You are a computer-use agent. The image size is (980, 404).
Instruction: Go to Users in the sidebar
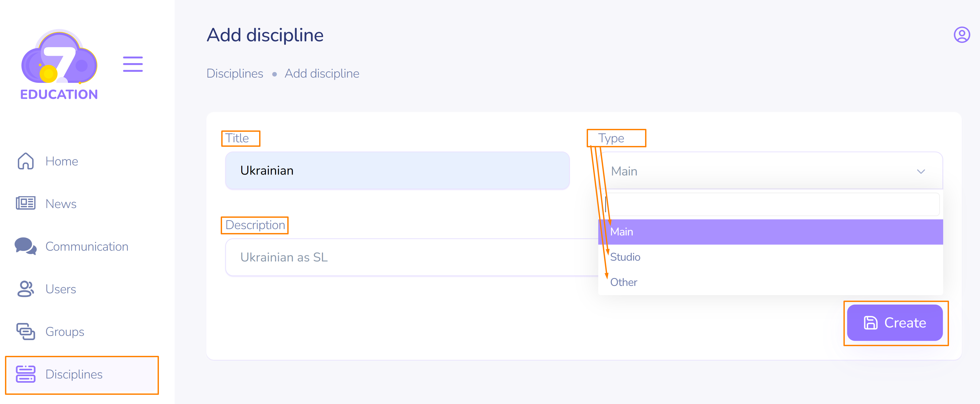[61, 289]
